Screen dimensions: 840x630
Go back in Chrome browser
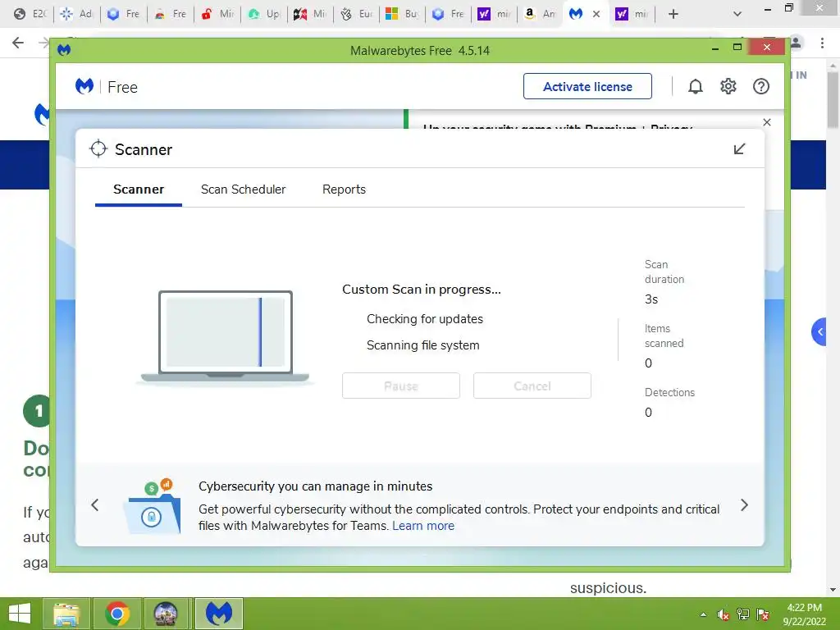pyautogui.click(x=18, y=43)
